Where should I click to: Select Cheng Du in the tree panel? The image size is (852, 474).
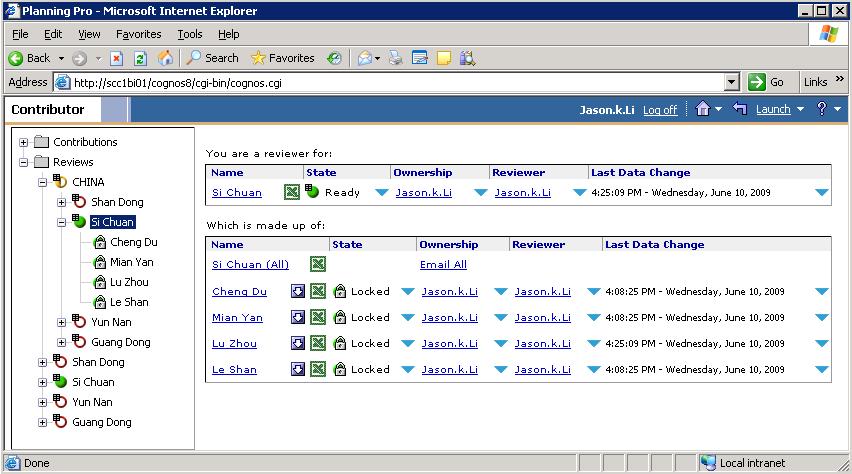click(133, 242)
